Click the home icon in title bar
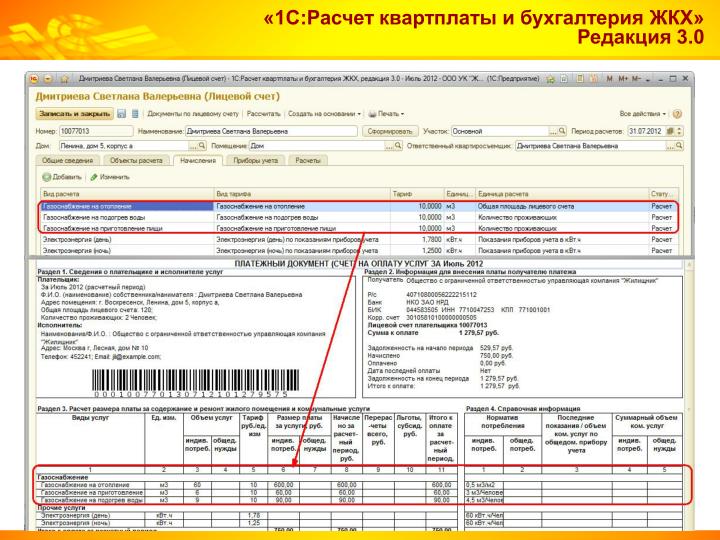The image size is (720, 540). tap(64, 79)
